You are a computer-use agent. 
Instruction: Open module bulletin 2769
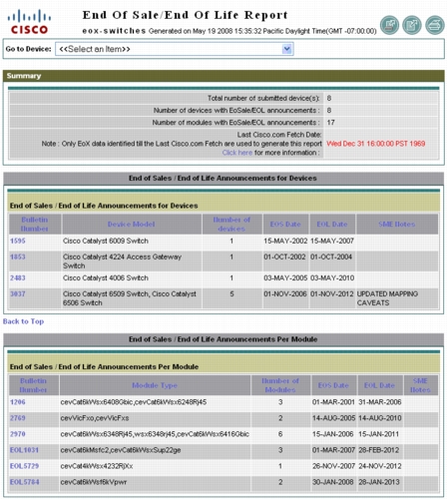[18, 418]
